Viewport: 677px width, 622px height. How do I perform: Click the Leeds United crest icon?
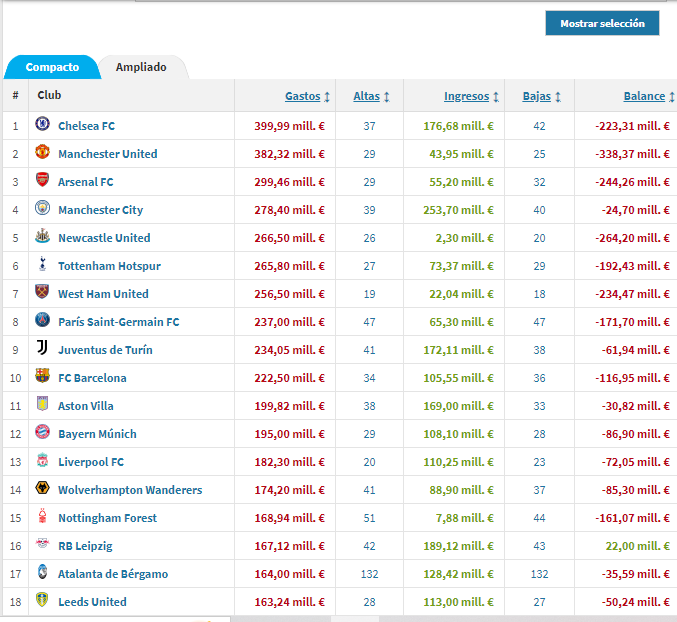pyautogui.click(x=42, y=600)
